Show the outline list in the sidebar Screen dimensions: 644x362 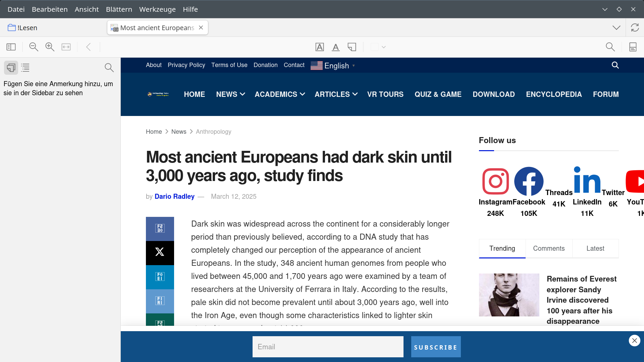[x=25, y=68]
